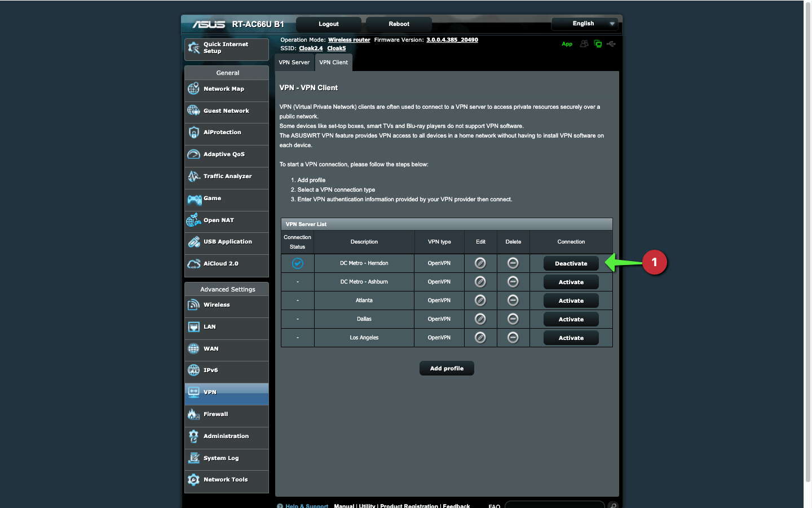Image resolution: width=812 pixels, height=508 pixels.
Task: Open Network Tools
Action: (x=226, y=480)
